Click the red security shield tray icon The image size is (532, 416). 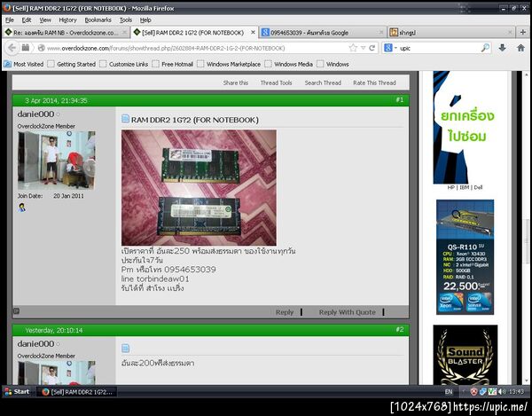click(x=473, y=391)
